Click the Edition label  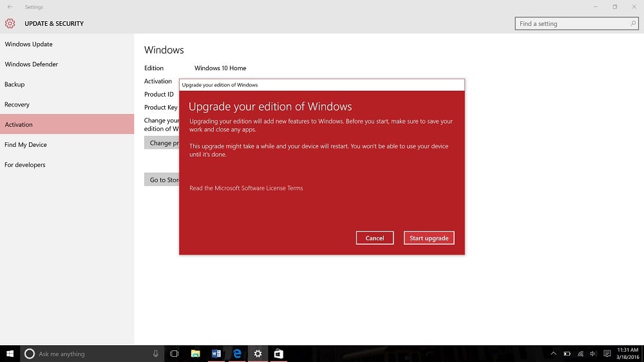pyautogui.click(x=154, y=68)
